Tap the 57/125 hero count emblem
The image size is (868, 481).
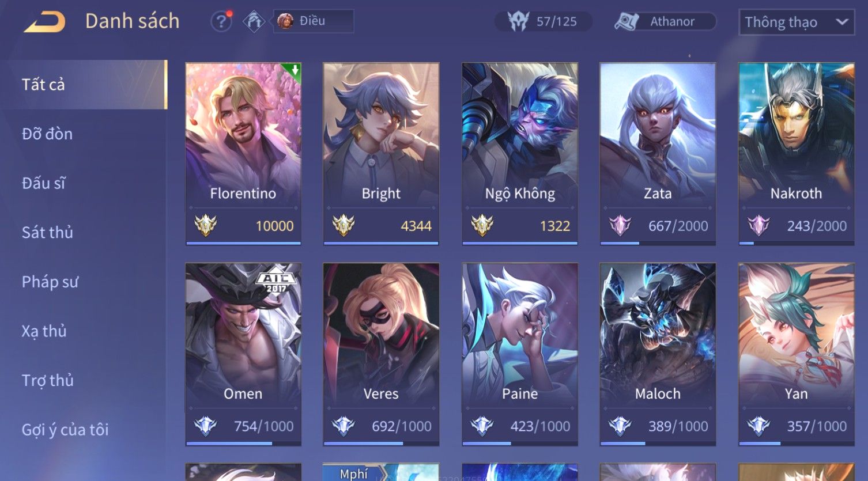(518, 22)
